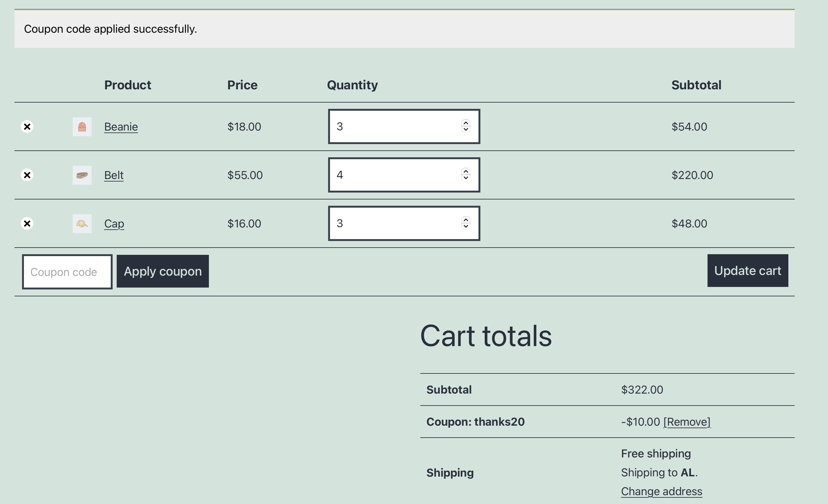Image resolution: width=828 pixels, height=504 pixels.
Task: Click the Cap product thumbnail
Action: coord(82,223)
